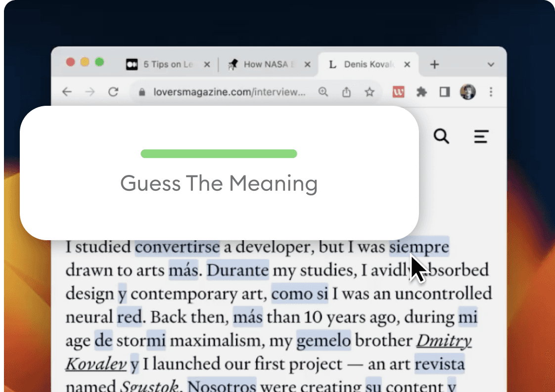
Task: Open the website hamburger menu
Action: (481, 136)
